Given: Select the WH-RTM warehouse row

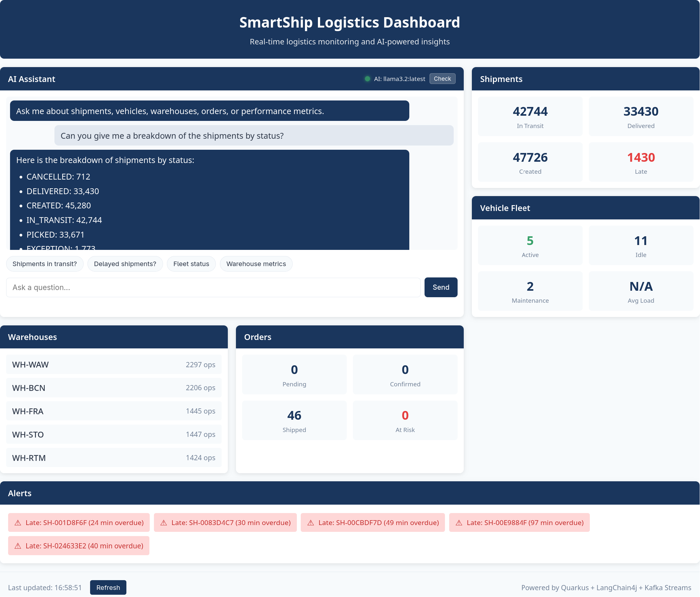Looking at the screenshot, I should (x=114, y=458).
